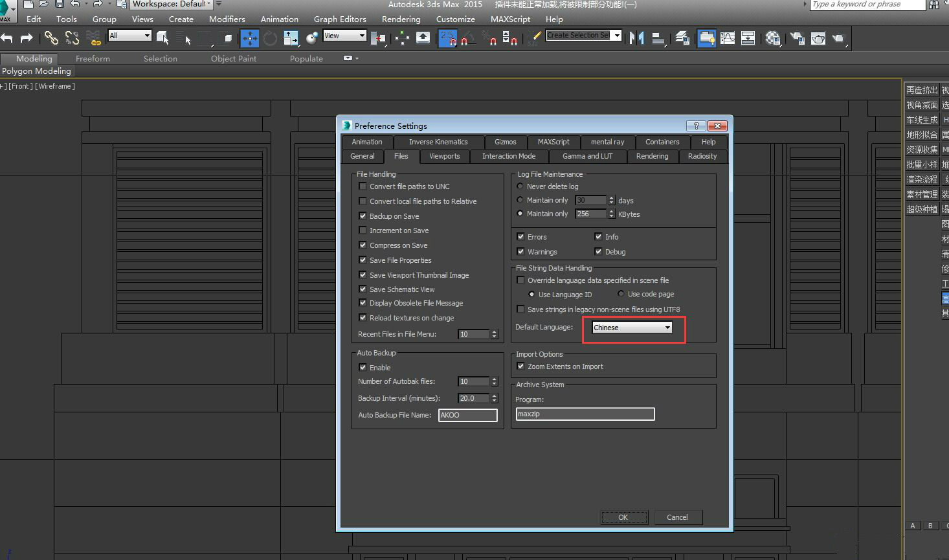Image resolution: width=949 pixels, height=560 pixels.
Task: Adjust Maintain only KBytes spinner
Action: click(611, 214)
